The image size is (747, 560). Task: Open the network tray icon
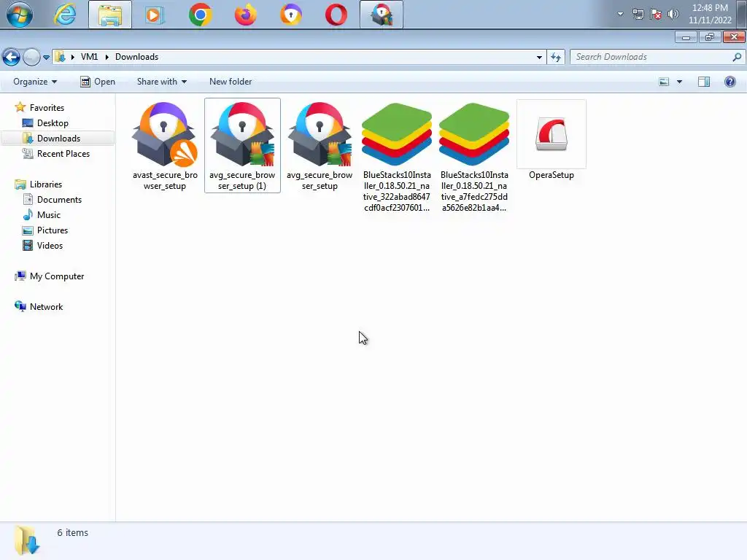638,14
